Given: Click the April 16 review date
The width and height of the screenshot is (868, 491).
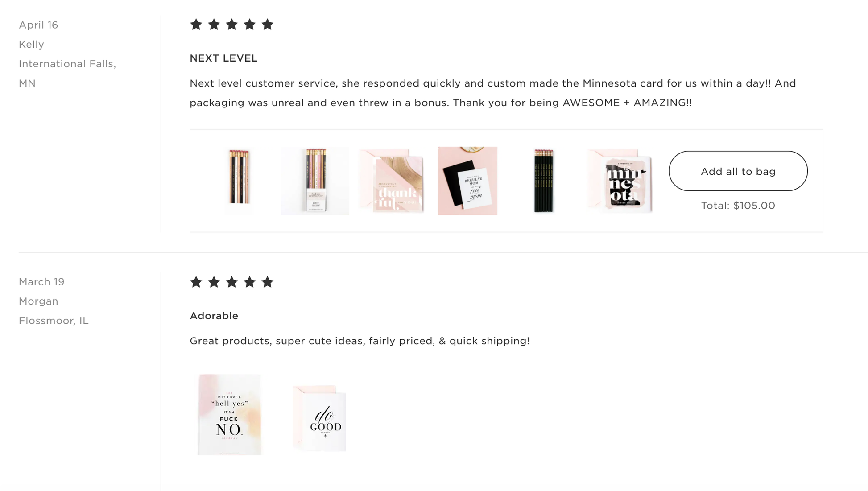Looking at the screenshot, I should [38, 25].
